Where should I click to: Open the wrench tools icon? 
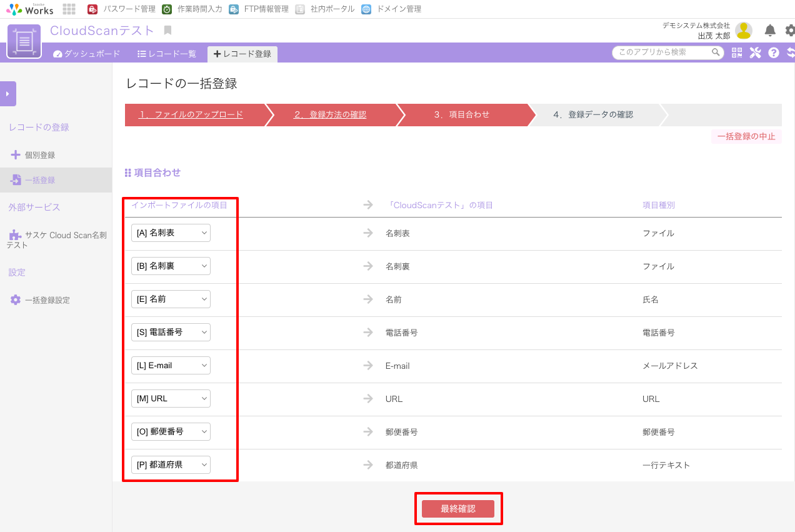pyautogui.click(x=755, y=53)
